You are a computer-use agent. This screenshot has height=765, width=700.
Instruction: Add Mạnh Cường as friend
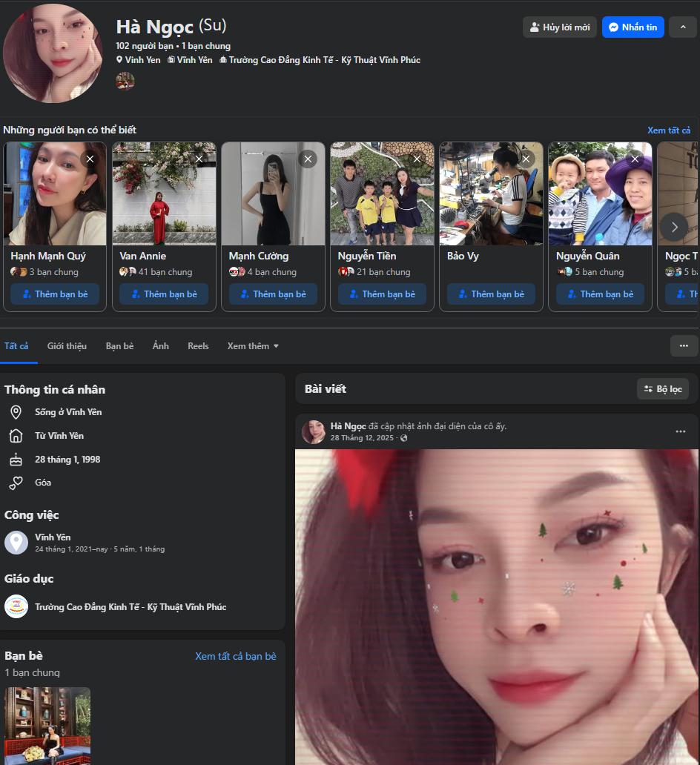pyautogui.click(x=273, y=294)
